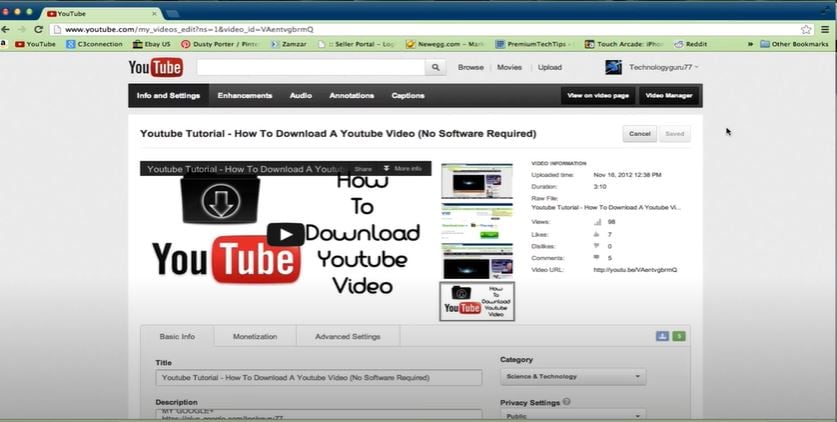
Task: Click in the YouTube search box
Action: (311, 67)
